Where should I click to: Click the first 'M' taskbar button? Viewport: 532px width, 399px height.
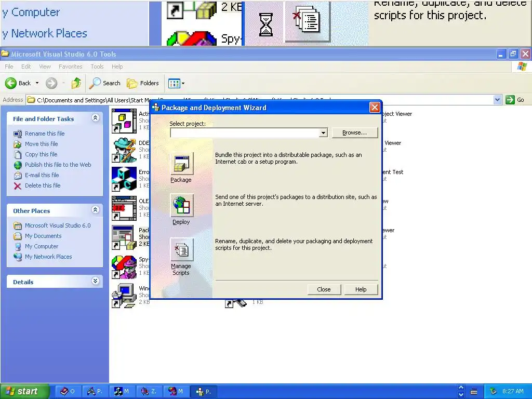click(122, 392)
